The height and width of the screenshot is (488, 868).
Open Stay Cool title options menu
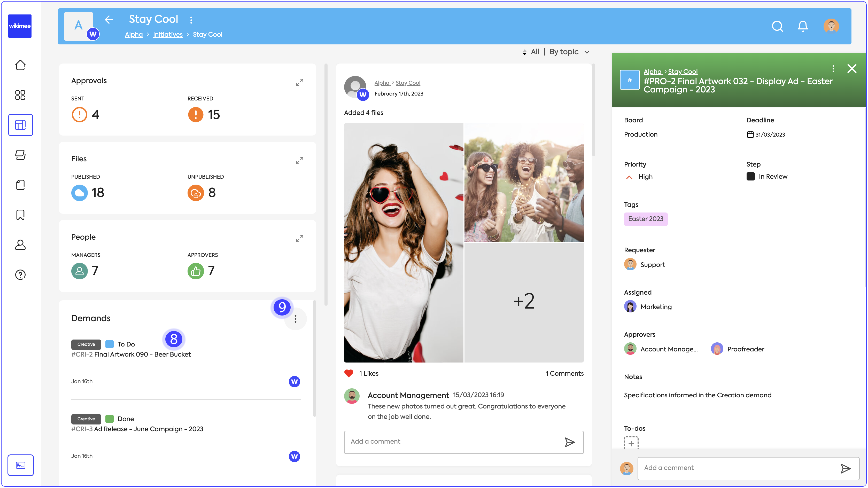tap(191, 20)
